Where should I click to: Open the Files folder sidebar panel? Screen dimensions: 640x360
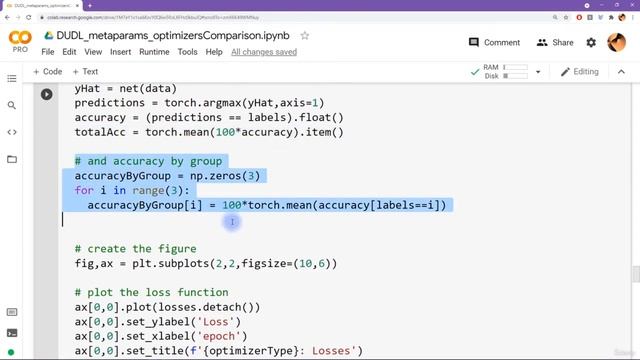(x=12, y=159)
